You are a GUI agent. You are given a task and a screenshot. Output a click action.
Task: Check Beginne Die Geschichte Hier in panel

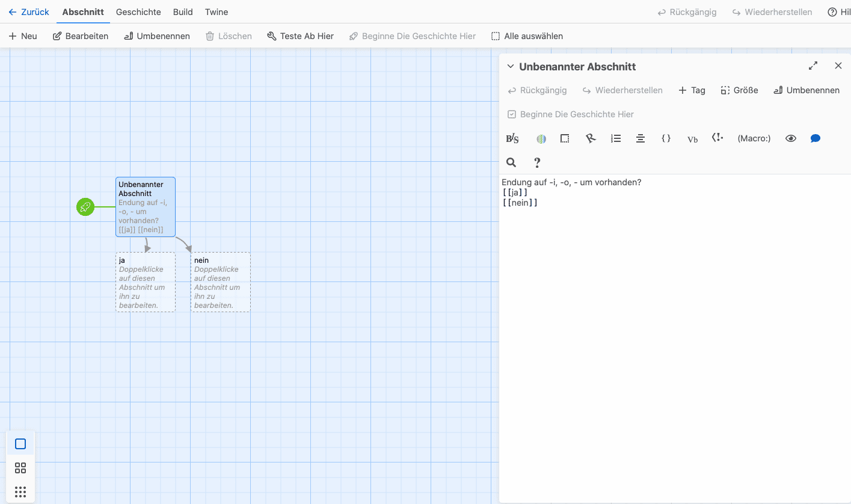click(x=570, y=114)
